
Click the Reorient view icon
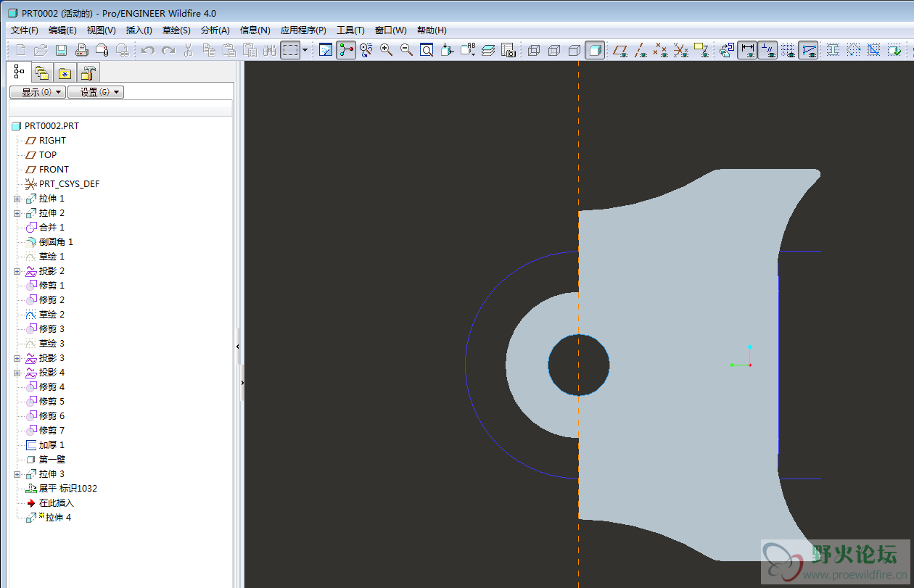[448, 50]
